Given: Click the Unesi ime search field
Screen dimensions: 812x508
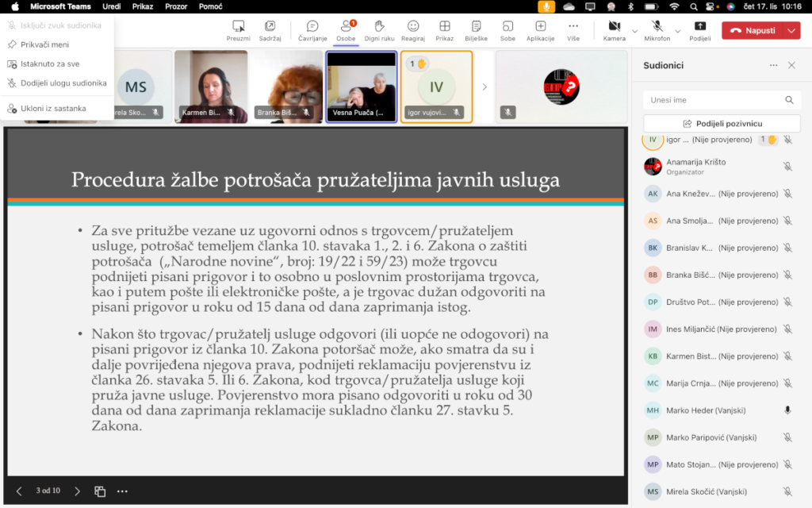Looking at the screenshot, I should click(722, 100).
